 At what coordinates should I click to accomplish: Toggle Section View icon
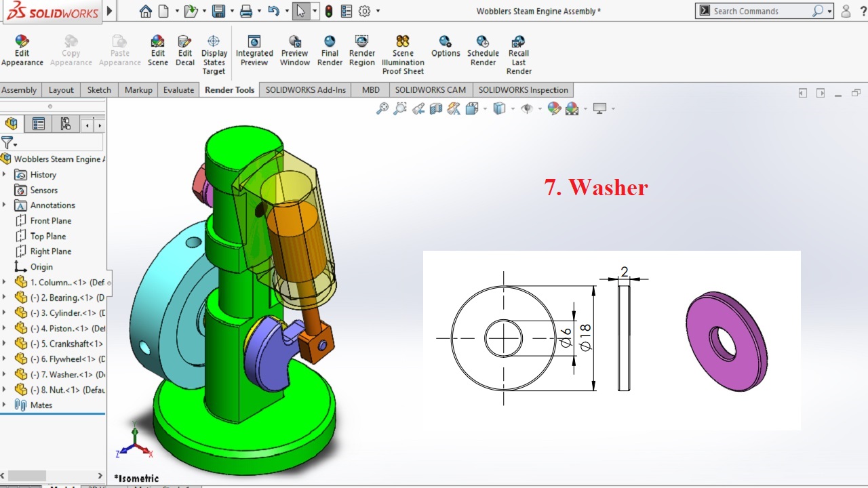pos(436,108)
